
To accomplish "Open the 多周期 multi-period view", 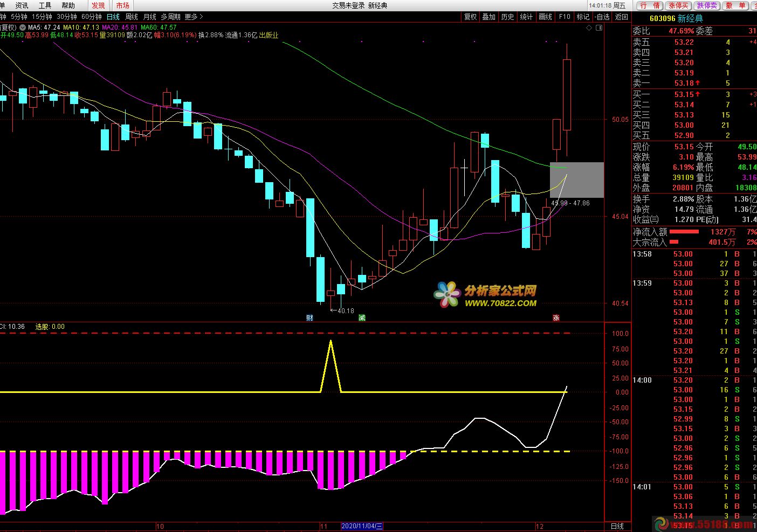I will 171,17.
